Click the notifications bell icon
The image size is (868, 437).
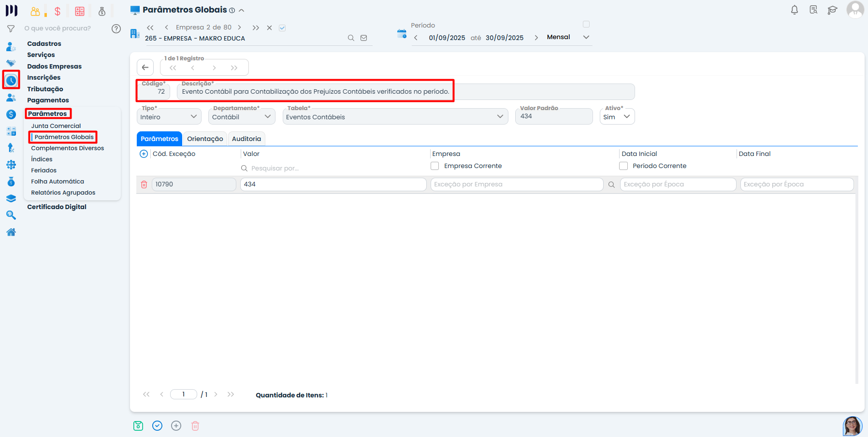[794, 10]
